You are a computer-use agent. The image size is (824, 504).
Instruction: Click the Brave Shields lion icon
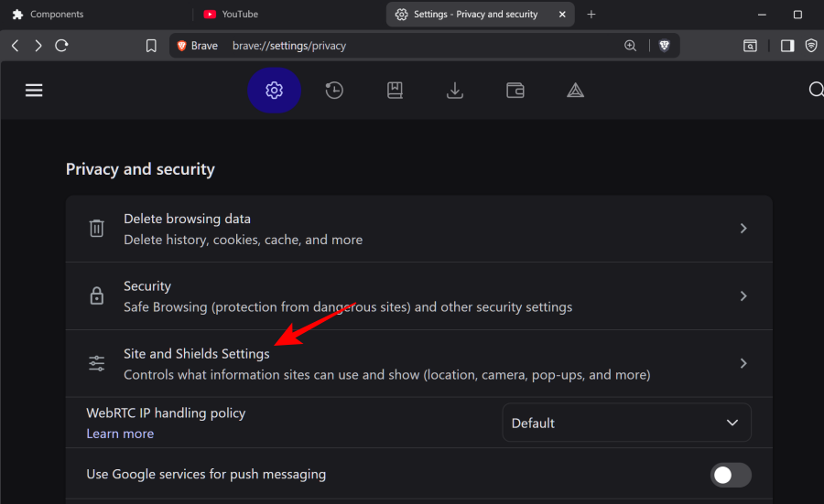[665, 46]
